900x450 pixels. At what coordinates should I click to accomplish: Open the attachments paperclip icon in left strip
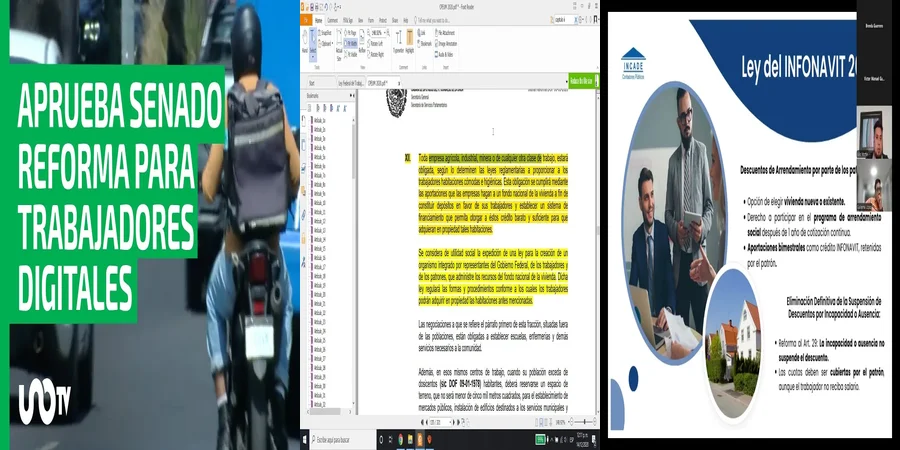(304, 216)
